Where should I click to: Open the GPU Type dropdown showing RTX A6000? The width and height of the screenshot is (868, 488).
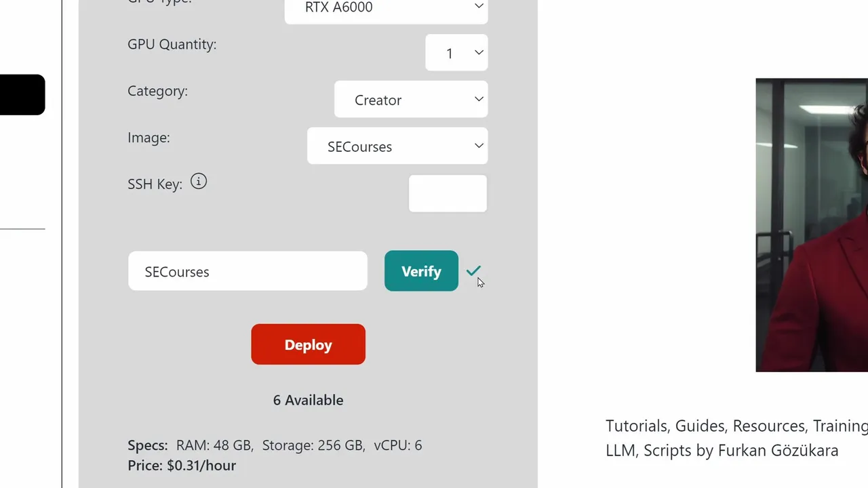pyautogui.click(x=386, y=8)
